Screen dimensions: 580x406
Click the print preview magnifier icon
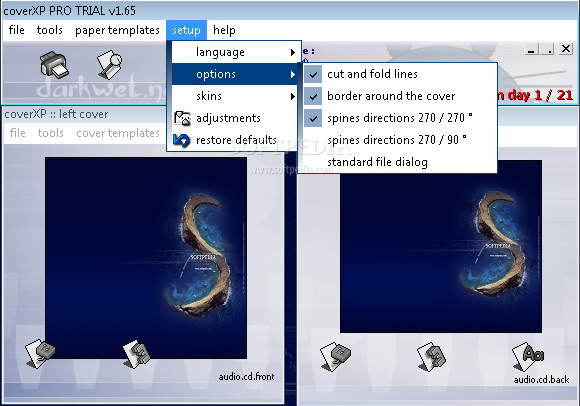tap(109, 65)
